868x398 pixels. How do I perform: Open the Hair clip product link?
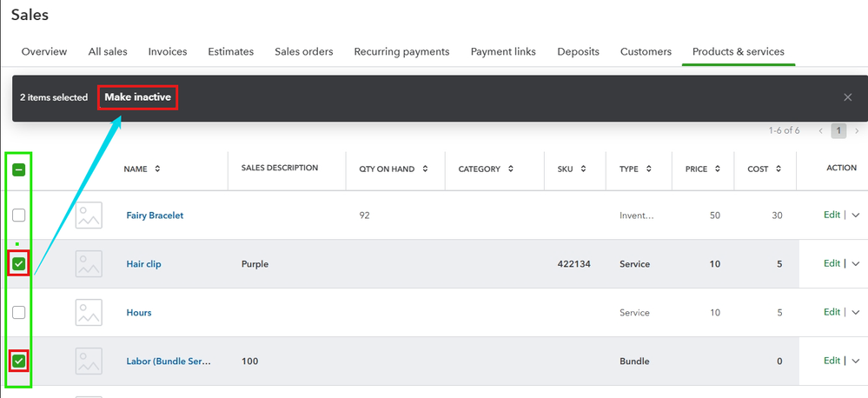[x=145, y=264]
